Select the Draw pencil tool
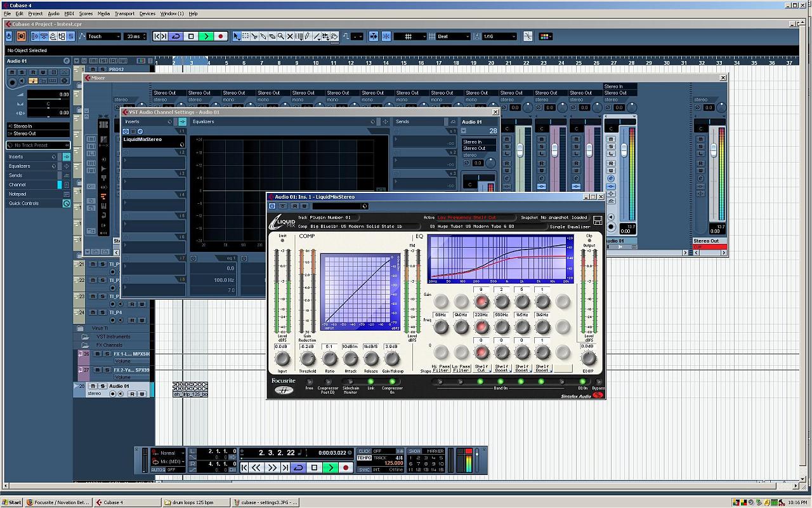Image resolution: width=812 pixels, height=508 pixels. tap(308, 37)
